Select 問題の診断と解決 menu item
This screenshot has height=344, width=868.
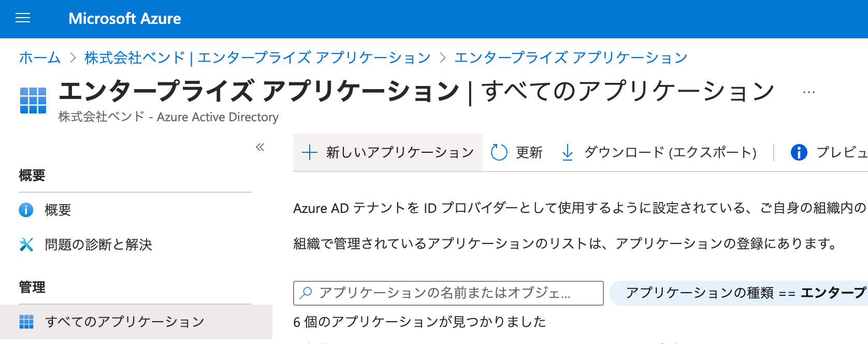tap(98, 245)
